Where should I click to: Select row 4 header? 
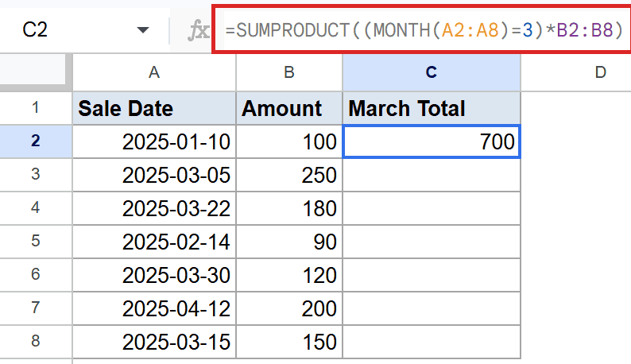36,207
